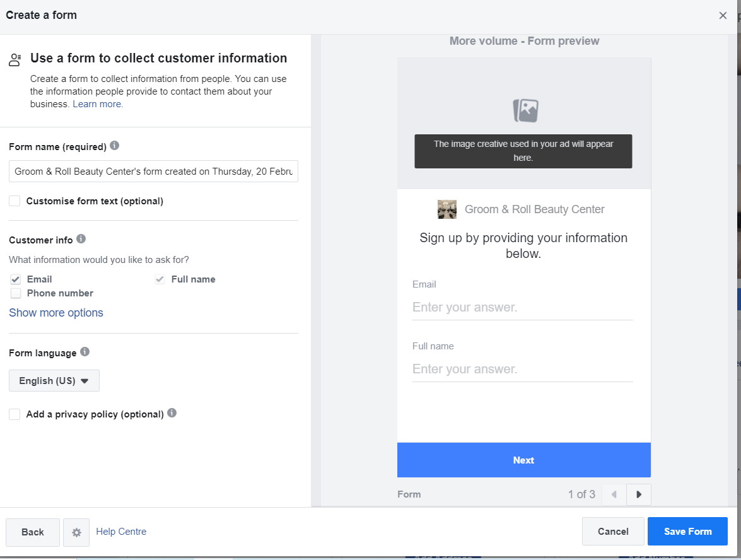This screenshot has height=560, width=741.
Task: Go to next form preview page arrow
Action: pyautogui.click(x=638, y=494)
